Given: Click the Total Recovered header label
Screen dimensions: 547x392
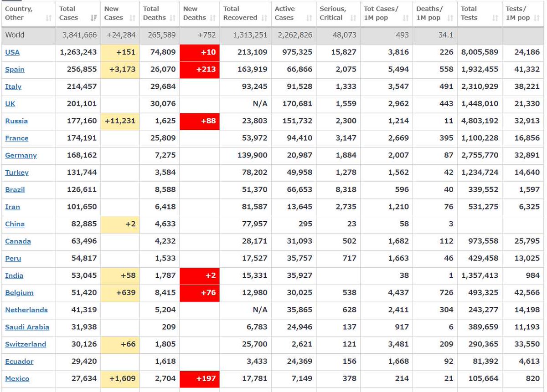Looking at the screenshot, I should [x=240, y=13].
